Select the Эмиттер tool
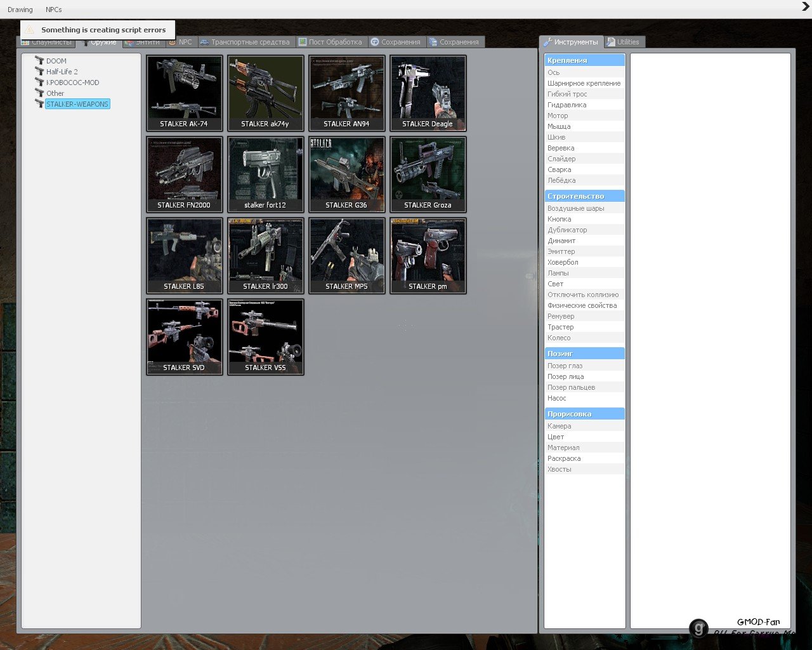 (584, 251)
